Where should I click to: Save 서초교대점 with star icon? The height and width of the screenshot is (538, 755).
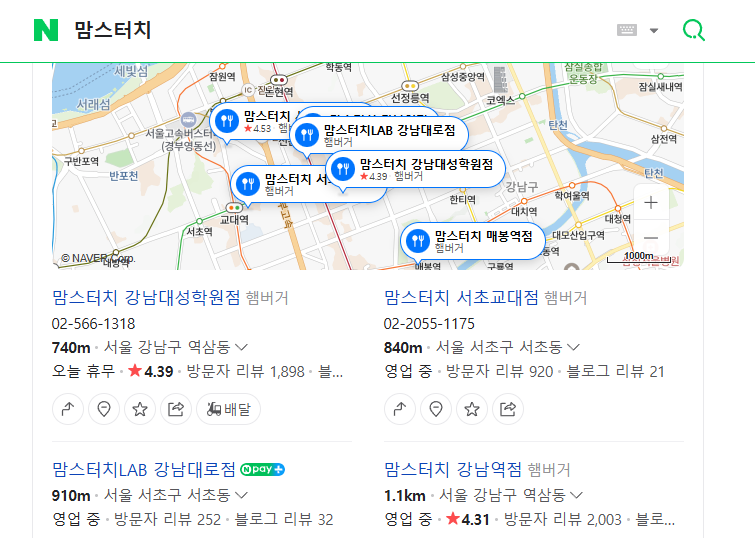[472, 409]
